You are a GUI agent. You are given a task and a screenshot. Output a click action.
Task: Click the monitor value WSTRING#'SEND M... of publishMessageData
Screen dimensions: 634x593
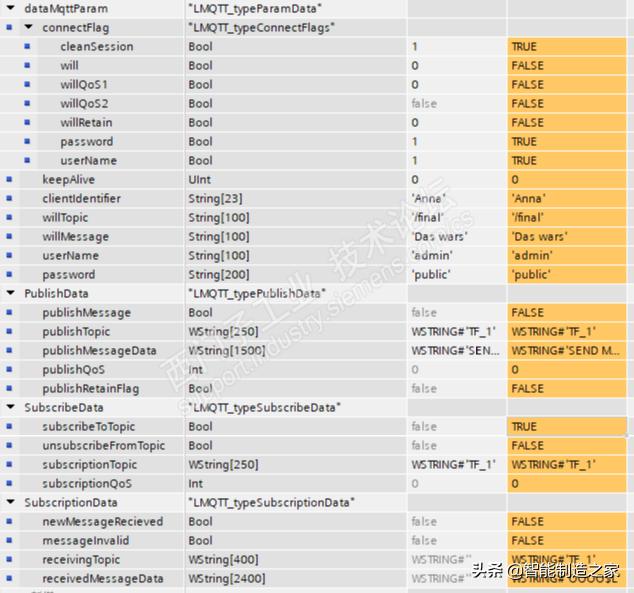point(567,350)
